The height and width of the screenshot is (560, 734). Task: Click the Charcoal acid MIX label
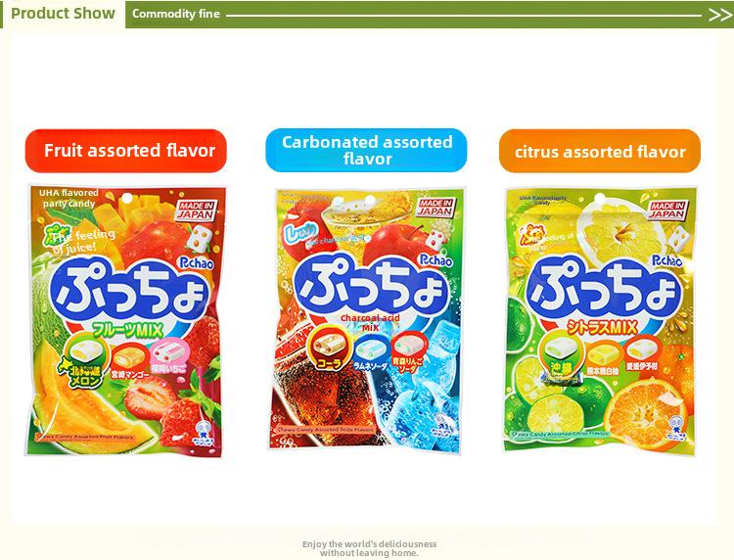[x=370, y=323]
